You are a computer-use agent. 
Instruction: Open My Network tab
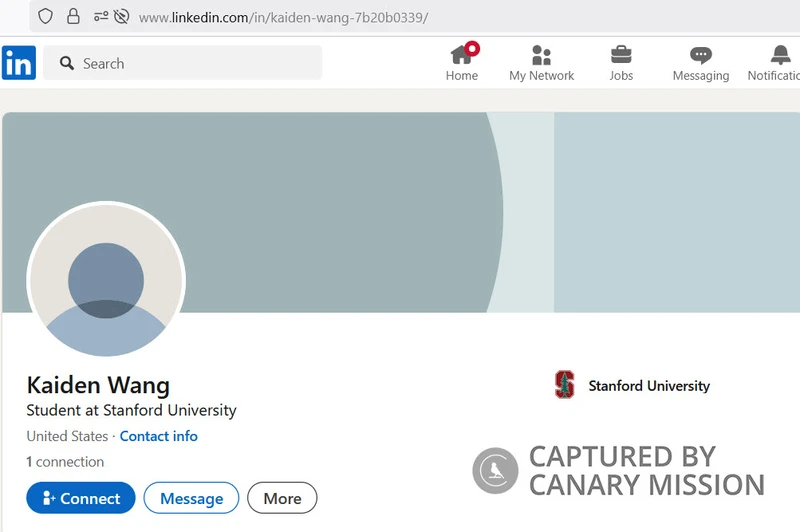(541, 63)
